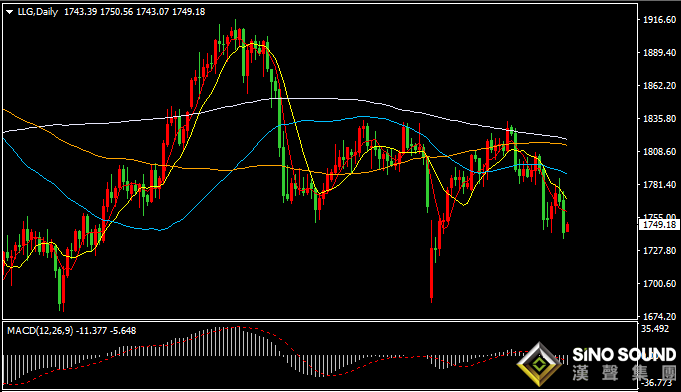Click the 1835.80 price axis label
The width and height of the screenshot is (681, 392).
click(x=659, y=119)
